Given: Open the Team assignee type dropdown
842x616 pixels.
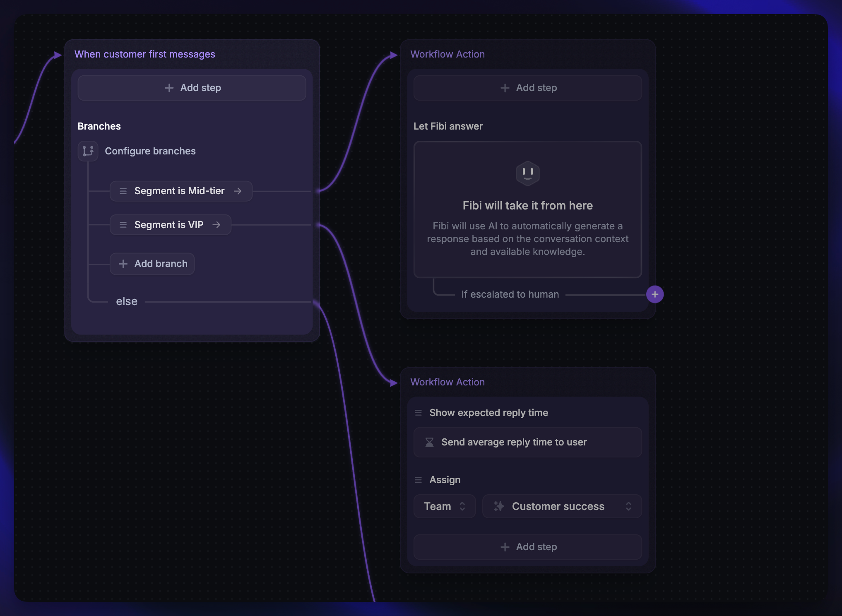Looking at the screenshot, I should click(445, 506).
